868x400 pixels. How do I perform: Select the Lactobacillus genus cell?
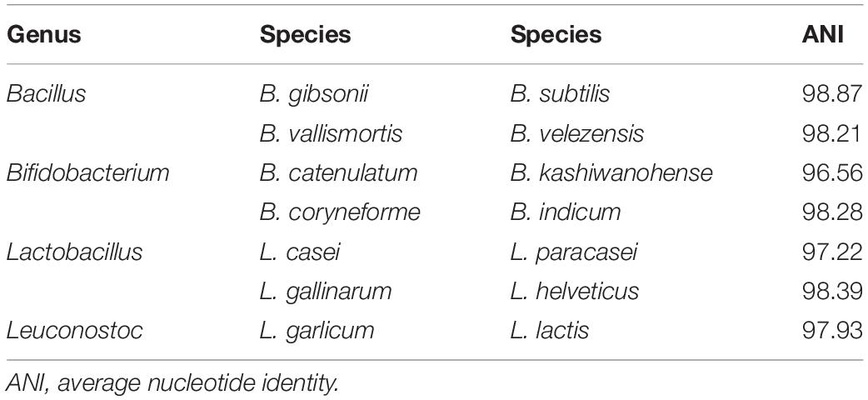(74, 252)
